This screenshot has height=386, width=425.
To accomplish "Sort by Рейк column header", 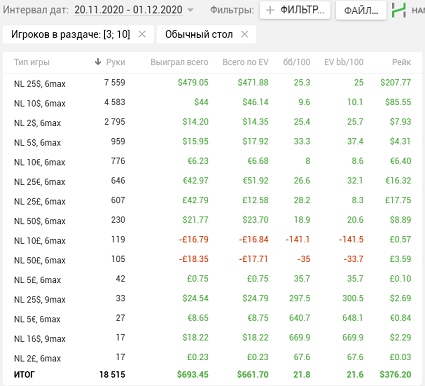I will pos(402,62).
